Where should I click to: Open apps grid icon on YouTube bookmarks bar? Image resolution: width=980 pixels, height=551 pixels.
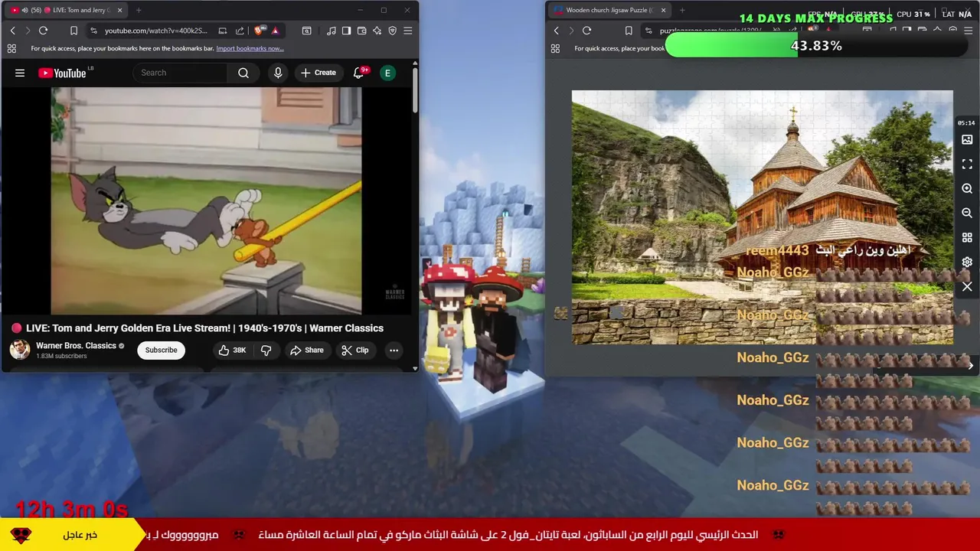pyautogui.click(x=11, y=48)
